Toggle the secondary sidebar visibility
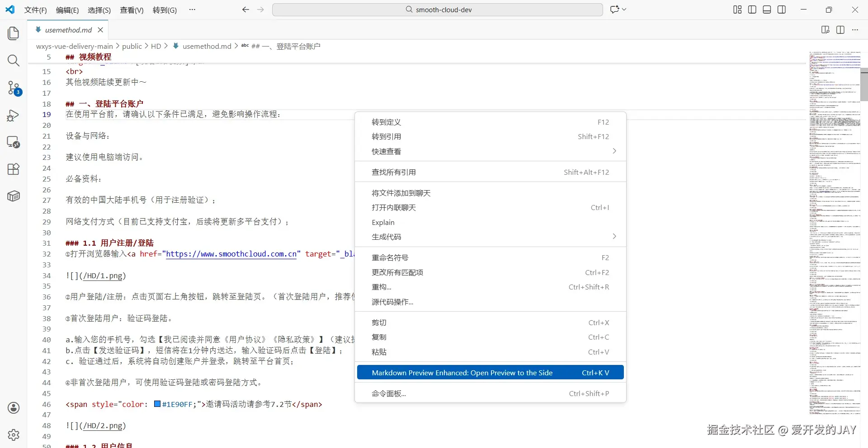 click(782, 9)
